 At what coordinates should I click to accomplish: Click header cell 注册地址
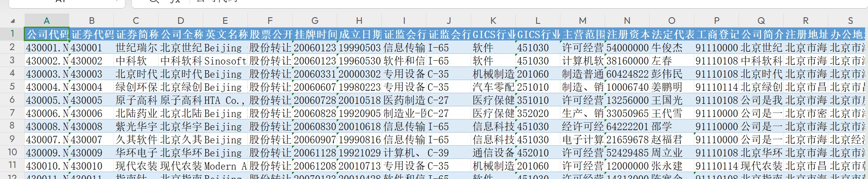pyautogui.click(x=806, y=34)
